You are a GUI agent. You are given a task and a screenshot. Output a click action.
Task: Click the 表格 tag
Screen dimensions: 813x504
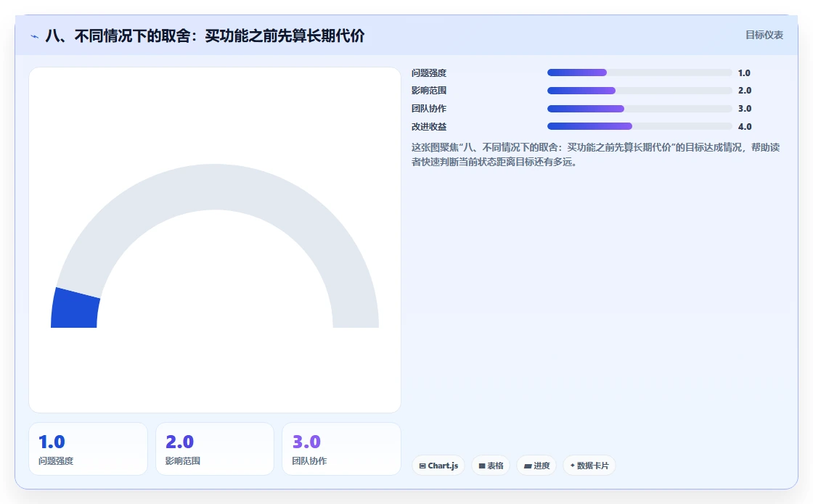[x=491, y=466]
